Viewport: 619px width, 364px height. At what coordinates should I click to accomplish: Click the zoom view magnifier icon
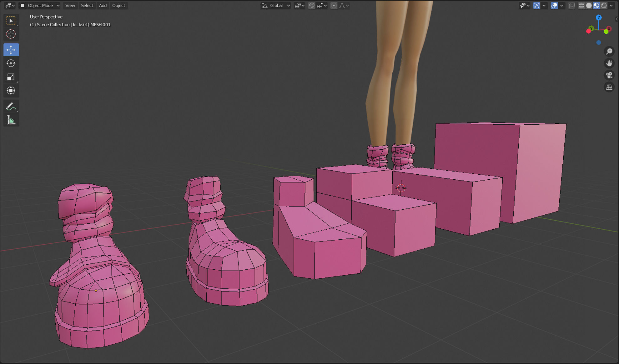click(609, 51)
